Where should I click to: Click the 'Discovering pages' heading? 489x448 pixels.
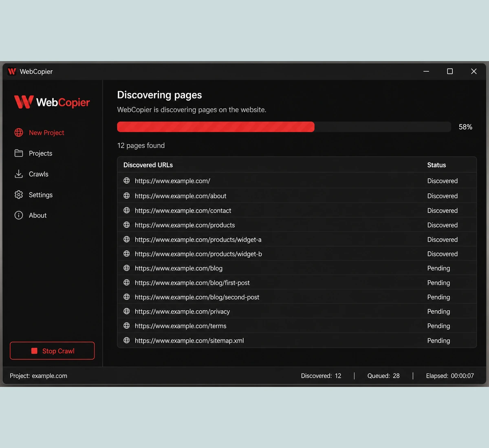tap(159, 95)
